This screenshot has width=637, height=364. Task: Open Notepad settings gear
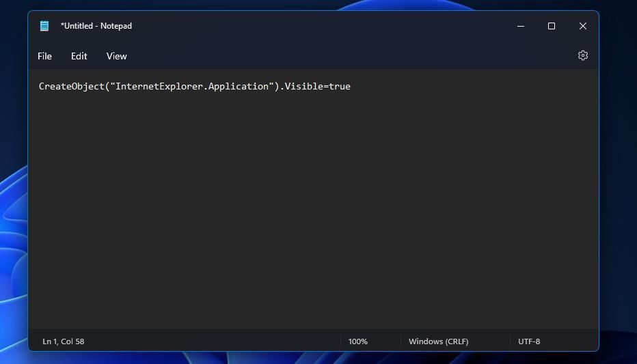(582, 55)
